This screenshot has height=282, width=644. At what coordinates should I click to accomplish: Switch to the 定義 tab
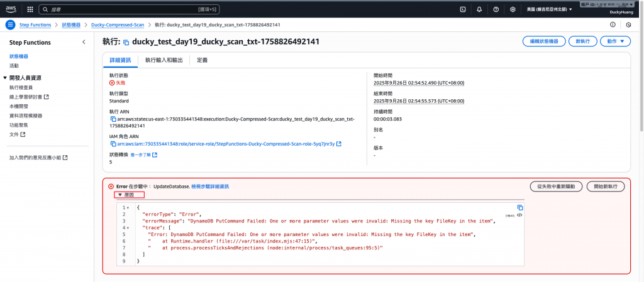click(x=202, y=60)
